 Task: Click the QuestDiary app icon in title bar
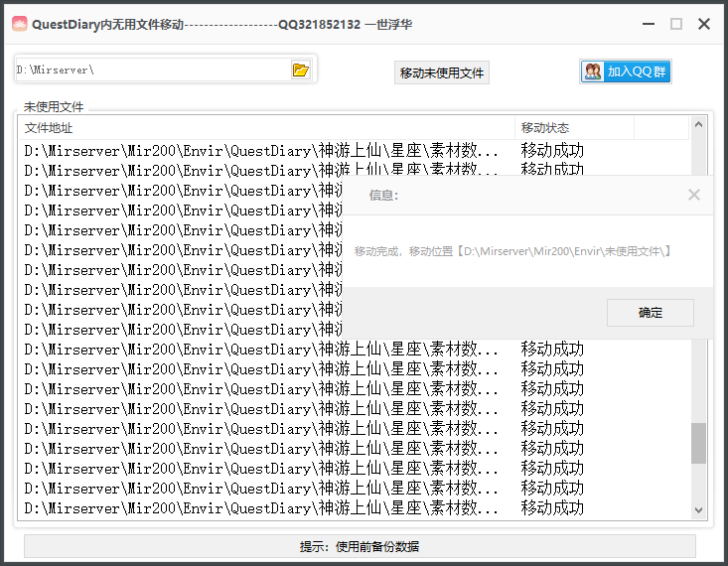(20, 24)
